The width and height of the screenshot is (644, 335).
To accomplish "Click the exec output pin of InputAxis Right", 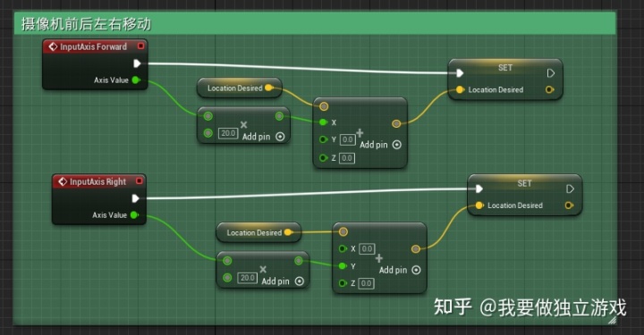I will click(136, 198).
